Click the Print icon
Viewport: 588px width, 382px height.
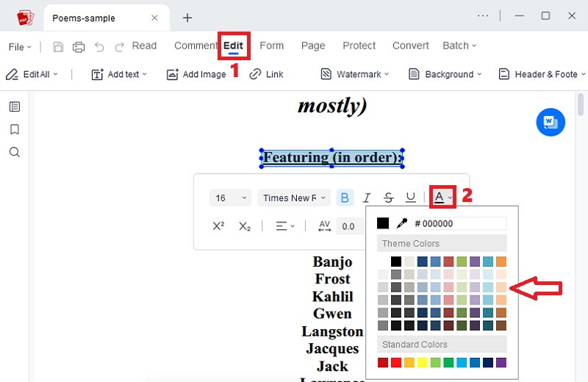pyautogui.click(x=79, y=47)
